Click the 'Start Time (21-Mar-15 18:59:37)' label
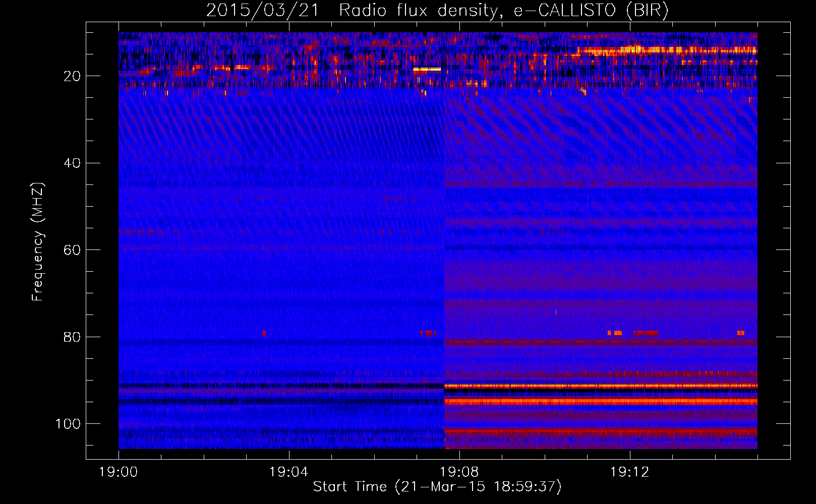The height and width of the screenshot is (504, 816). point(437,487)
